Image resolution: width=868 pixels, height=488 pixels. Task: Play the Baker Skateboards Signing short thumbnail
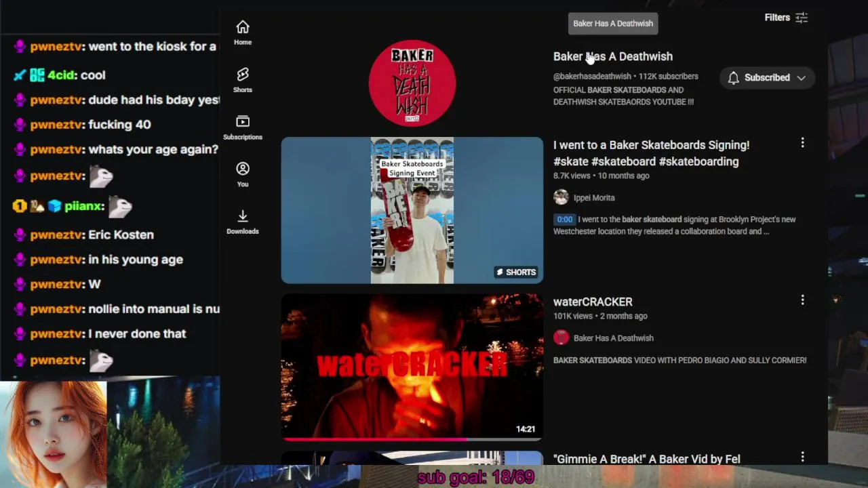point(412,210)
